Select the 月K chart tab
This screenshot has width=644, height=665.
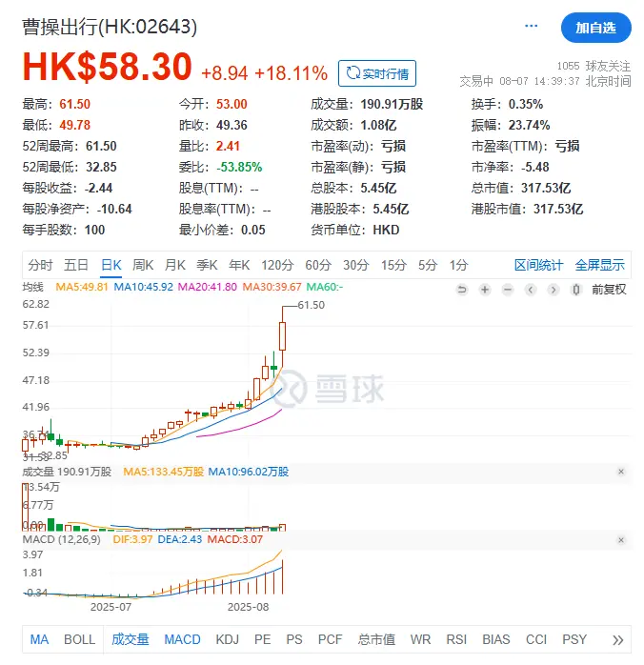click(175, 265)
